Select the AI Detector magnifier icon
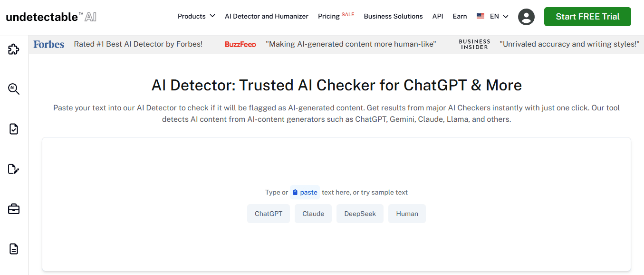The image size is (644, 275). [14, 89]
